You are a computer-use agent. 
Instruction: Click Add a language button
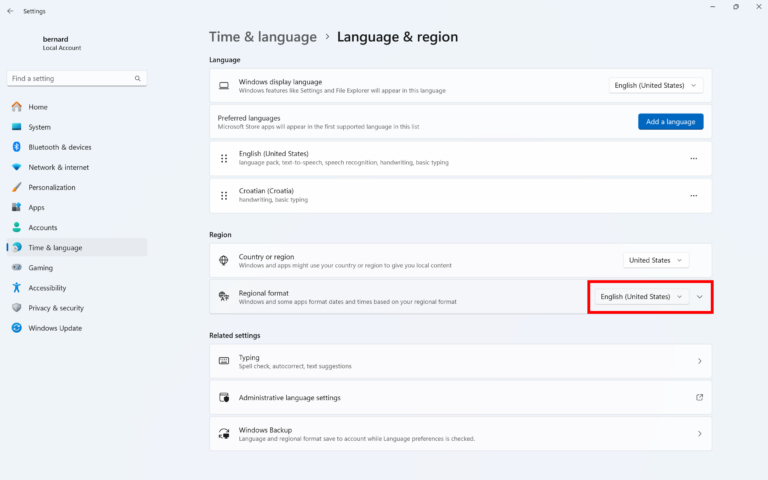671,121
